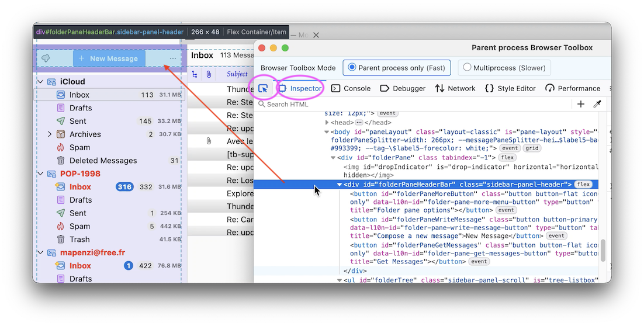Click event badge on folderPaneMoreButton
Image resolution: width=644 pixels, height=326 pixels.
[506, 210]
